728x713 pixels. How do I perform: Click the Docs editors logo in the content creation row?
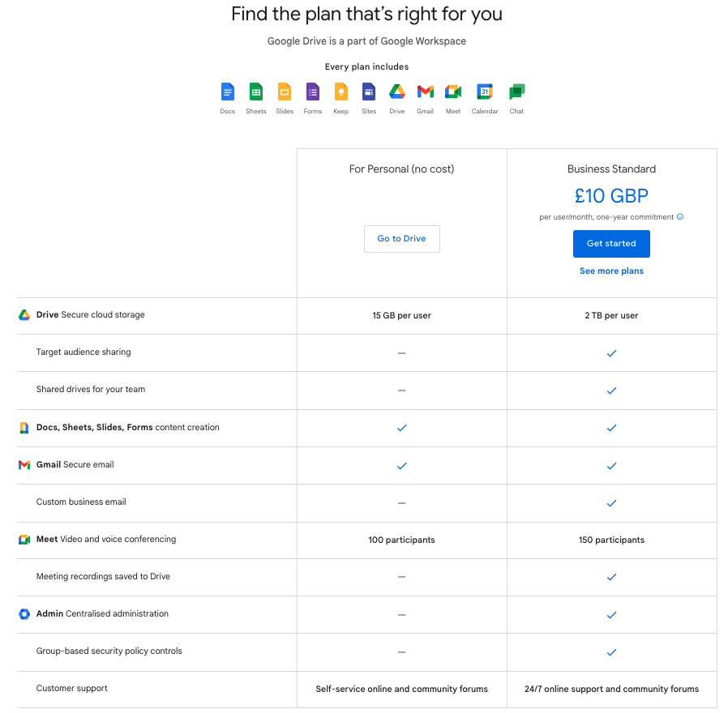(x=24, y=428)
